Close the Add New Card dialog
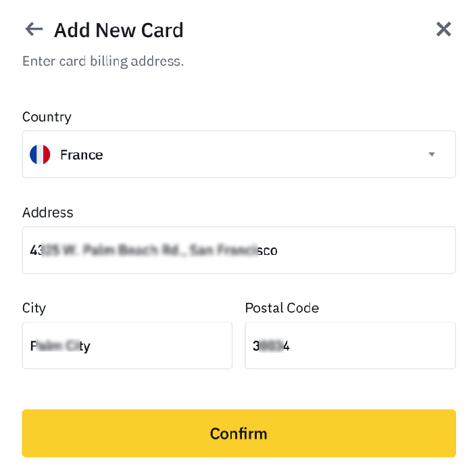473x476 pixels. (x=443, y=29)
